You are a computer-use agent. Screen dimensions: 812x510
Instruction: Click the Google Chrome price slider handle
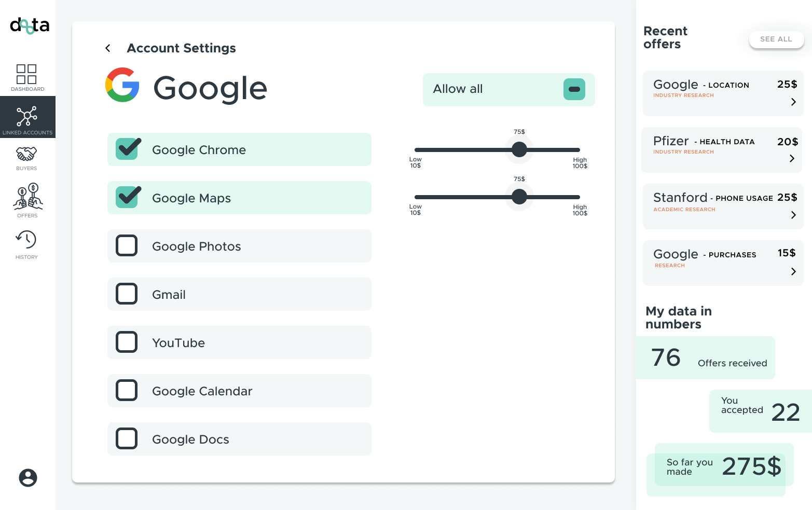[519, 149]
